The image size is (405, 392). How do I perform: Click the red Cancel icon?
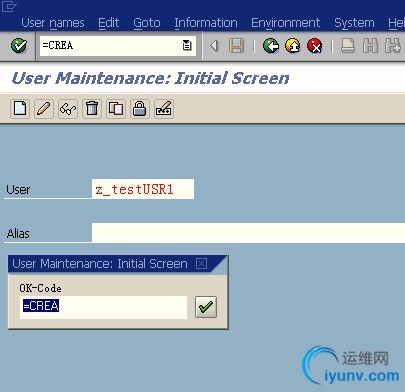click(x=315, y=46)
